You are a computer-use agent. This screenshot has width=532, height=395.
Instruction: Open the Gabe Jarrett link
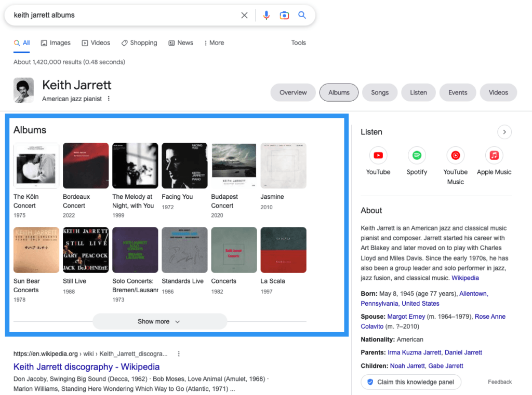446,366
